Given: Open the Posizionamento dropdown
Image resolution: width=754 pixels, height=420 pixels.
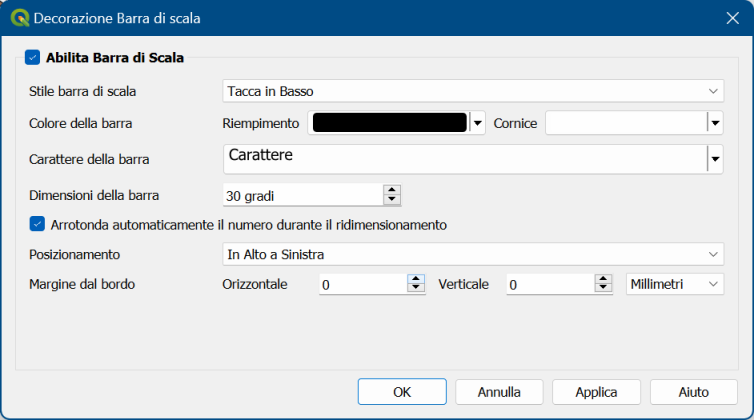Looking at the screenshot, I should coord(473,254).
